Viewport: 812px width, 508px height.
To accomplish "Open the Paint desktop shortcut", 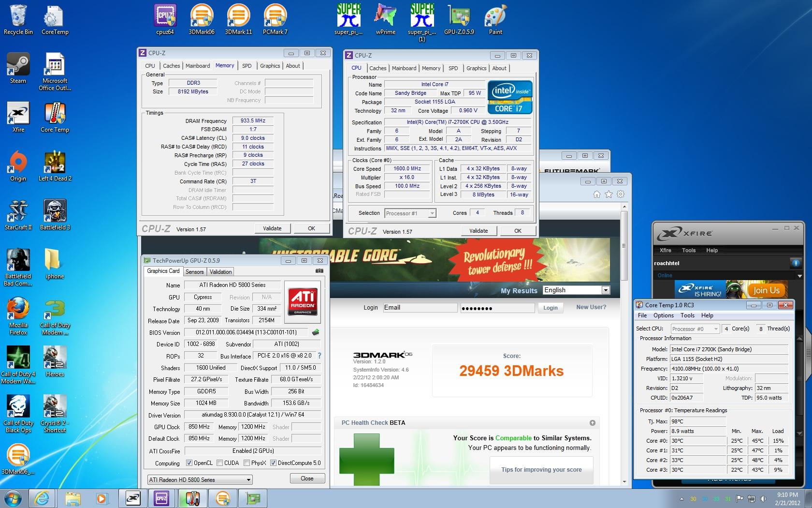I will (x=495, y=19).
